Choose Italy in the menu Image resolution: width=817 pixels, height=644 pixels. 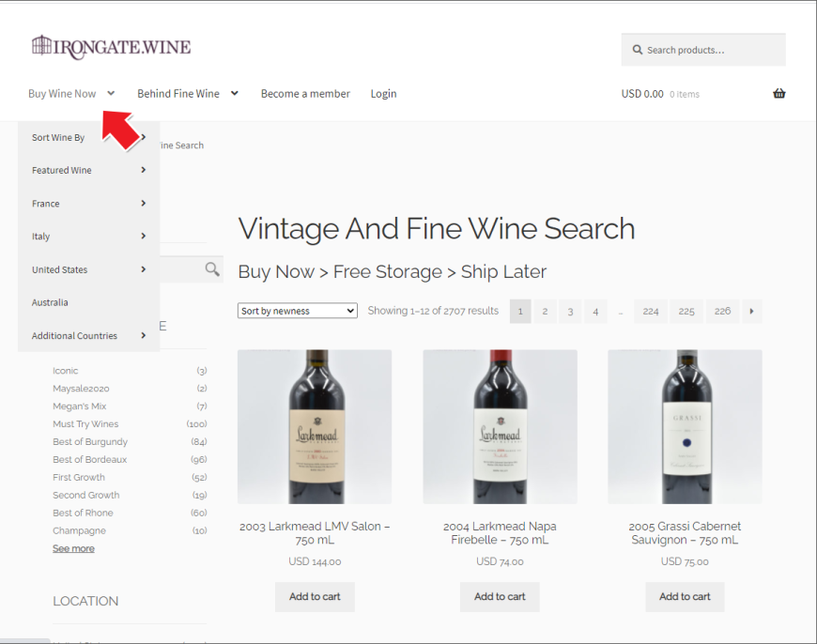[x=40, y=237]
